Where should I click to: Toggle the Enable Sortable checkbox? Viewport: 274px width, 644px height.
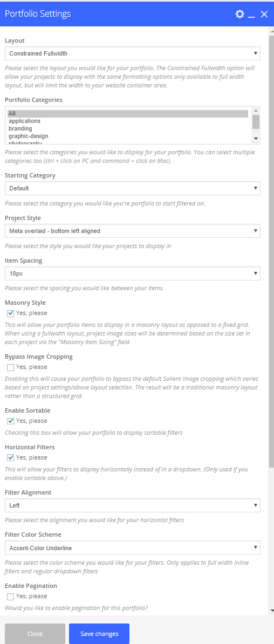[11, 421]
